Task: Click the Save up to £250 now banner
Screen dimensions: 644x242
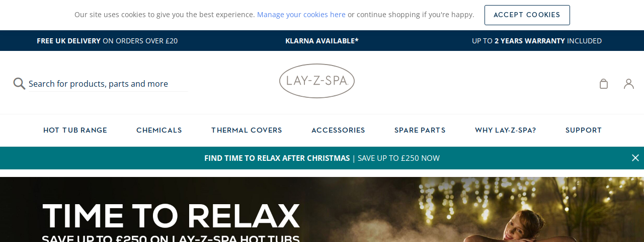Action: 322,158
